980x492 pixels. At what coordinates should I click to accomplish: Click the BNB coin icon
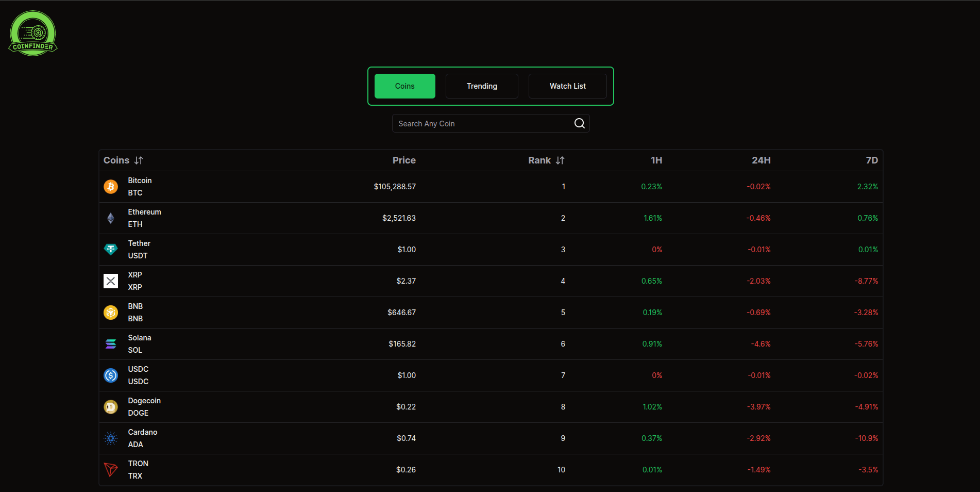pyautogui.click(x=111, y=313)
